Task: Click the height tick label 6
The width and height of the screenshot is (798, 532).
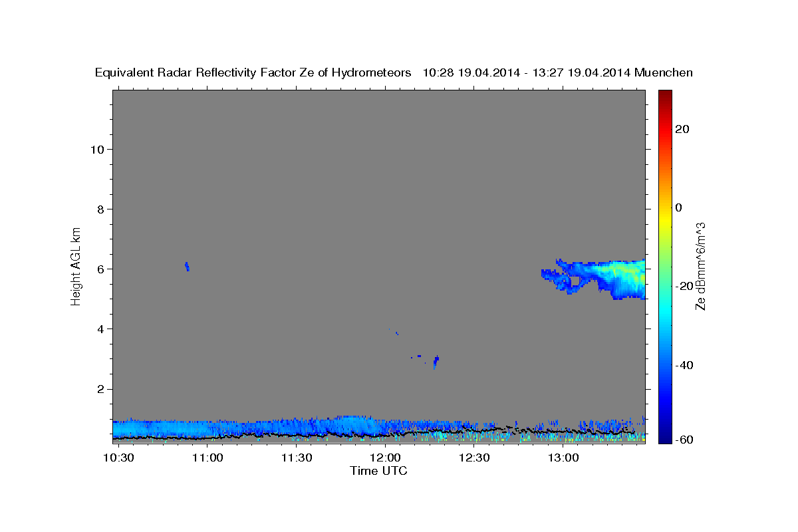Action: pos(99,269)
